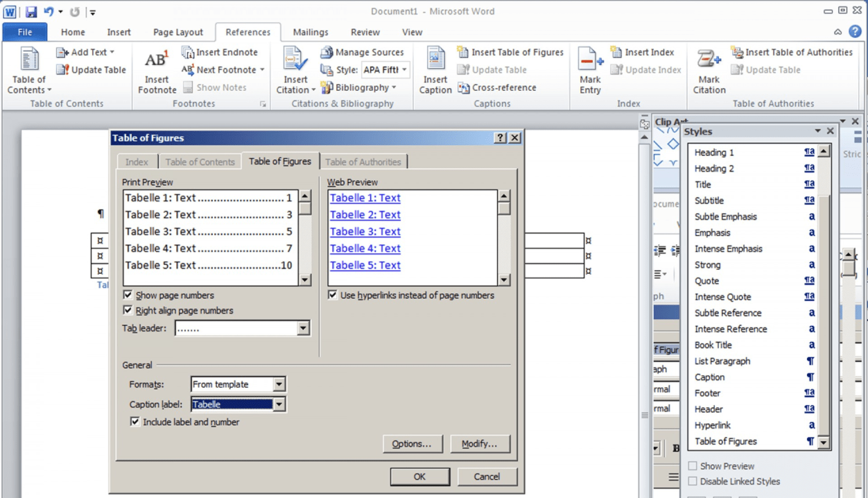Expand the Add Text dropdown arrow
The width and height of the screenshot is (868, 498).
tap(112, 52)
